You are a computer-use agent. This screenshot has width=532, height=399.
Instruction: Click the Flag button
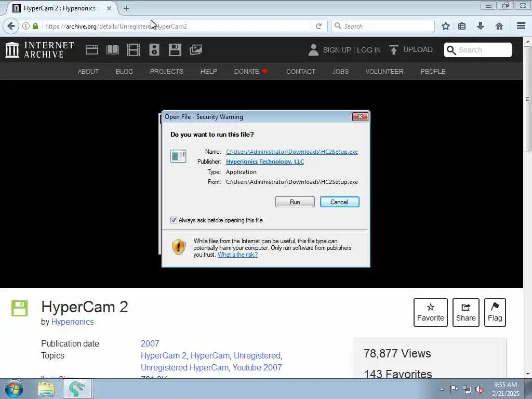click(x=495, y=312)
